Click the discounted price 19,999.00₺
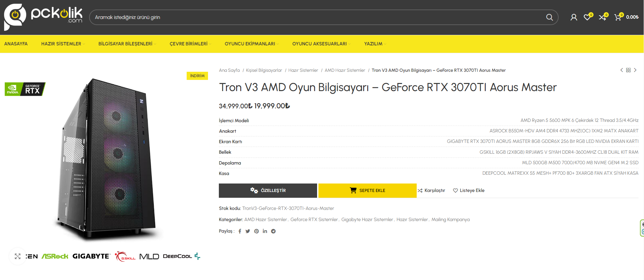The height and width of the screenshot is (280, 644). [272, 106]
